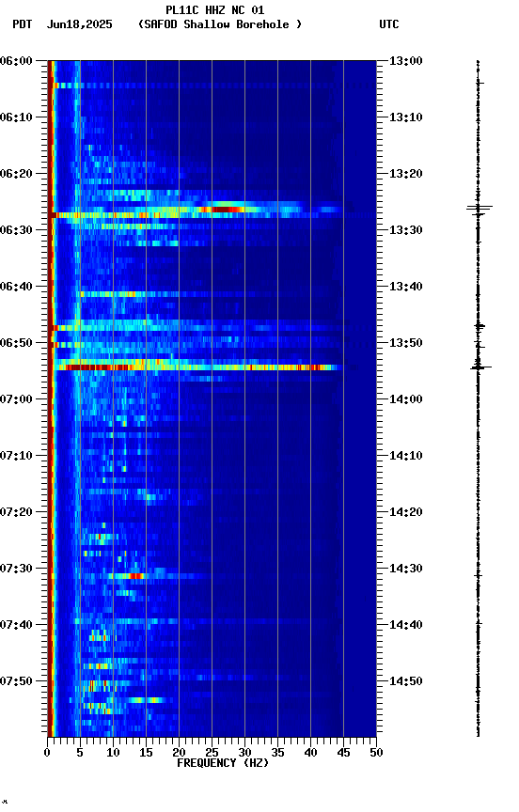
Task: Click the 13:30 UTC time label
Action: tap(406, 230)
